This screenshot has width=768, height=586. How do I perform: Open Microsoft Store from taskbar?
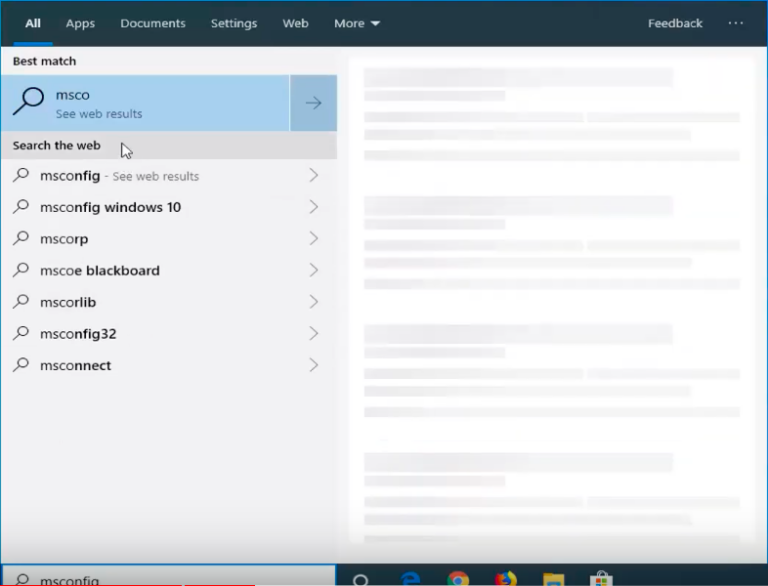pos(601,579)
